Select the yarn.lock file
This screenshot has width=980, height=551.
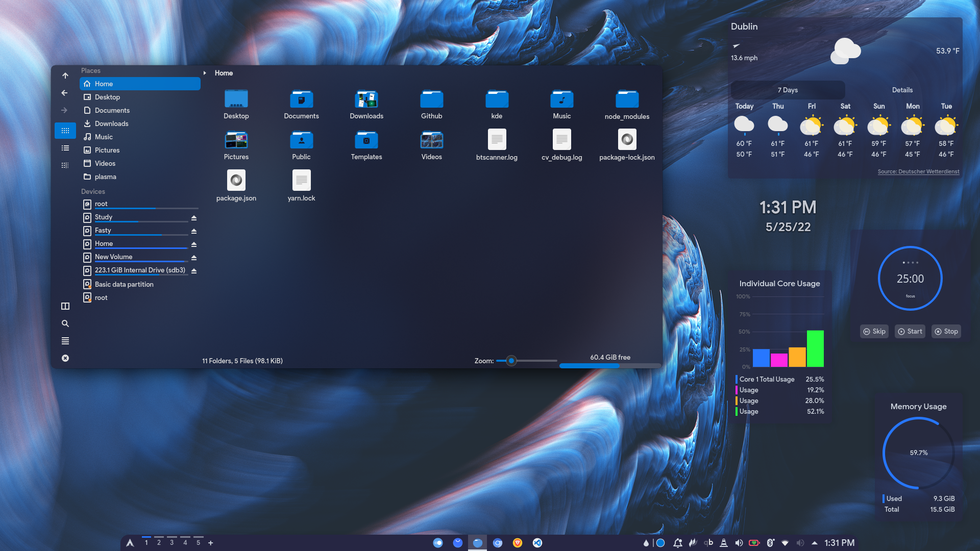point(301,186)
